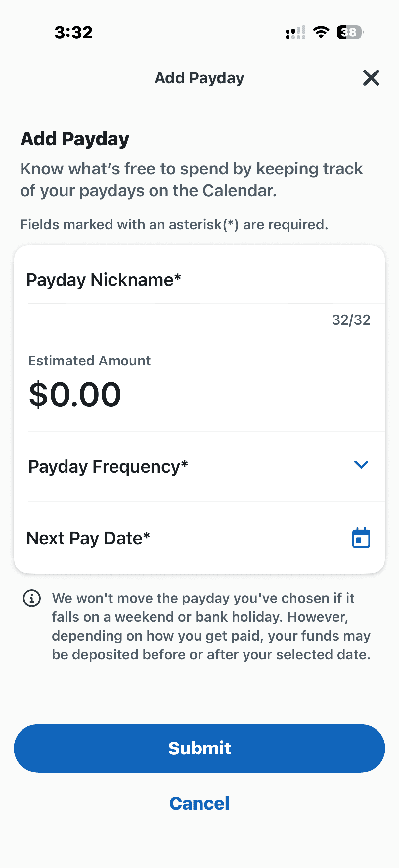Cancel adding the payday
The image size is (399, 868).
[199, 803]
